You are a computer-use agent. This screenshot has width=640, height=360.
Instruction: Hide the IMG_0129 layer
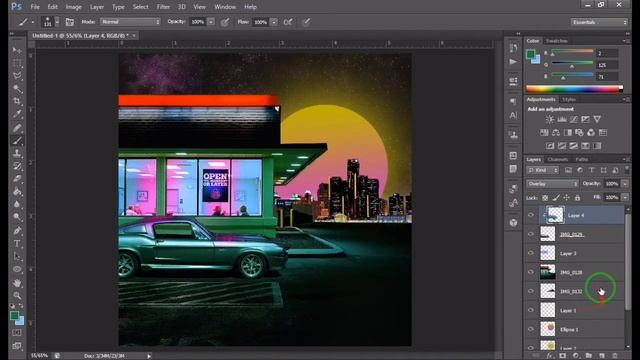coord(531,234)
